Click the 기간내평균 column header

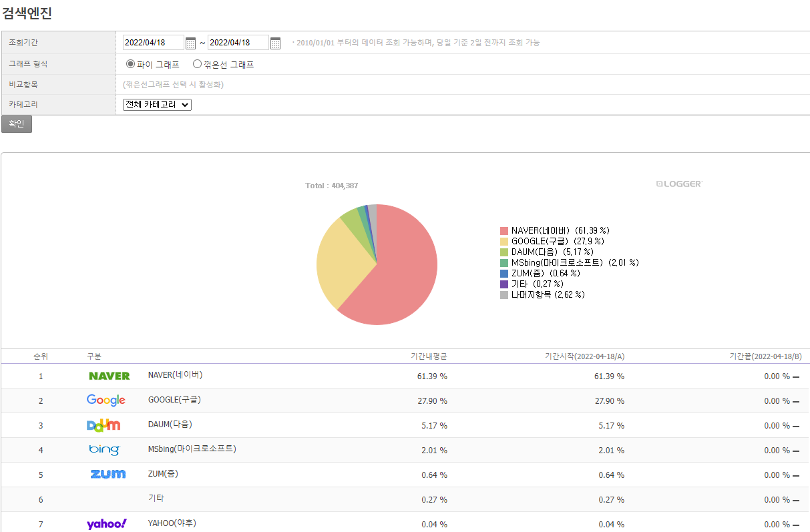(x=429, y=356)
